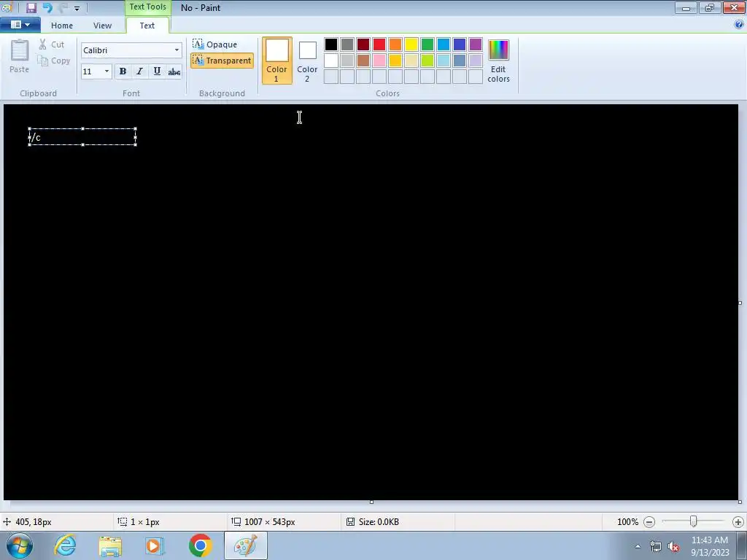Launch Internet Explorer from the taskbar

(65, 545)
